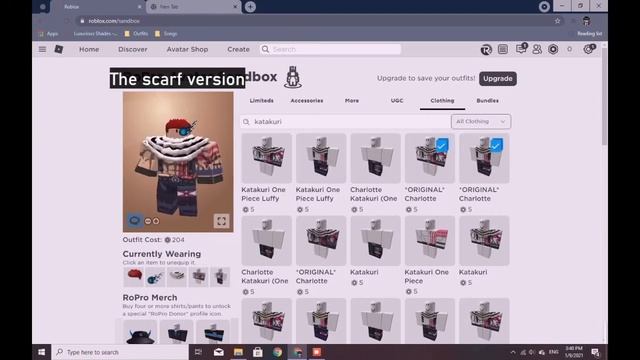The image size is (640, 360).
Task: Open Create link
Action: [238, 49]
